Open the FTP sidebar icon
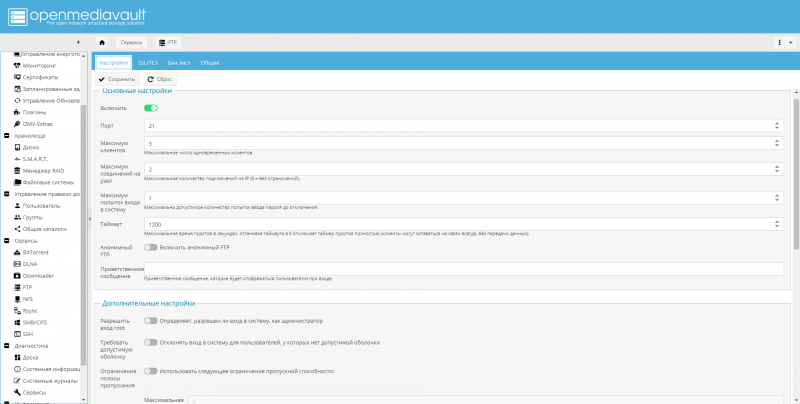 coord(17,288)
